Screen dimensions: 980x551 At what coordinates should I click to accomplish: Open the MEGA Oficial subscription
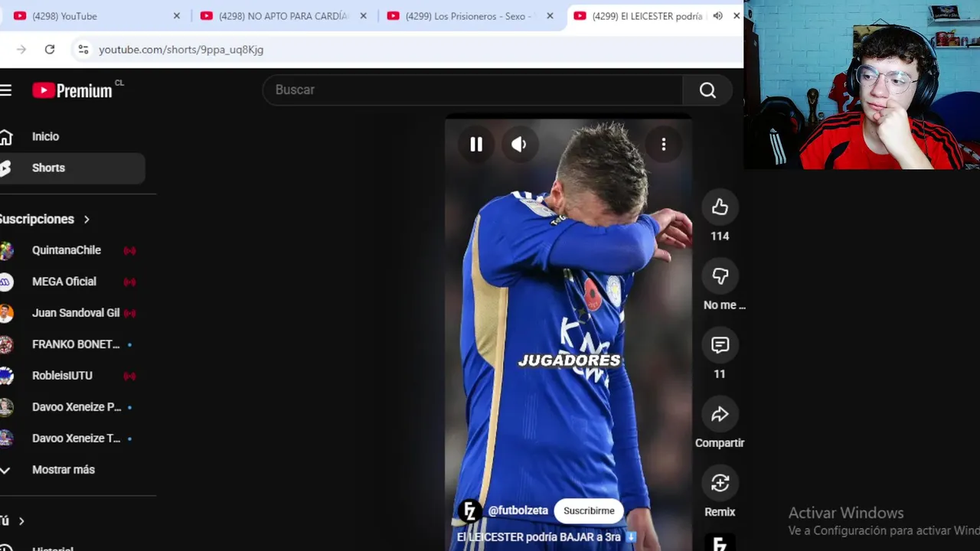[x=64, y=282]
